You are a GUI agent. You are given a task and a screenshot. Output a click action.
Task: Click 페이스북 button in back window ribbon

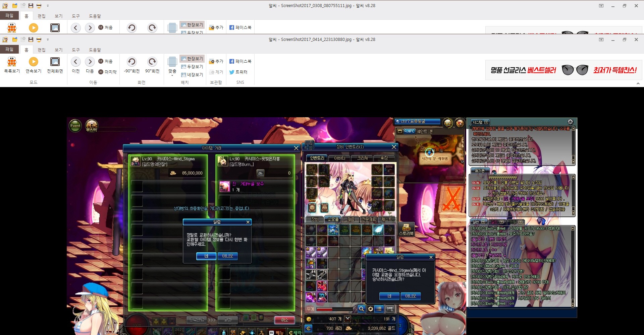(x=240, y=27)
